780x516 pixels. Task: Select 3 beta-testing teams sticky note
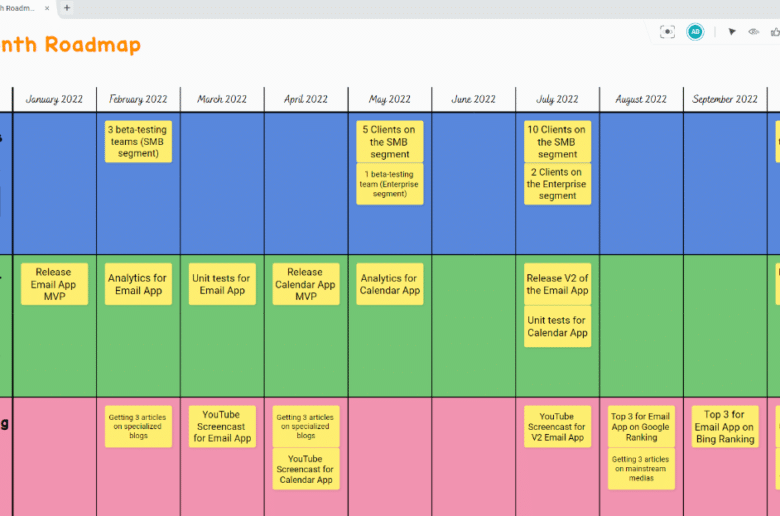(138, 141)
